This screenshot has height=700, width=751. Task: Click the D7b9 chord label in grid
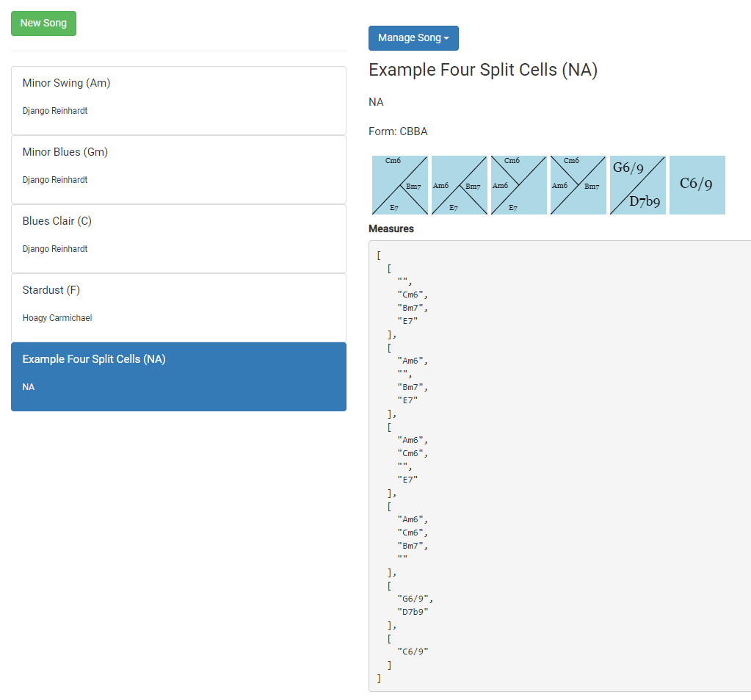click(x=645, y=201)
